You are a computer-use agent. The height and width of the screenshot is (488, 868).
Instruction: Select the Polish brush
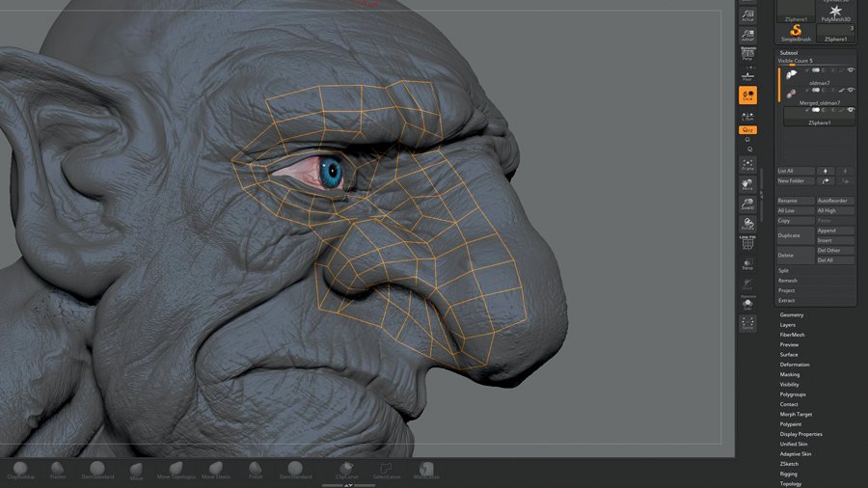point(256,471)
